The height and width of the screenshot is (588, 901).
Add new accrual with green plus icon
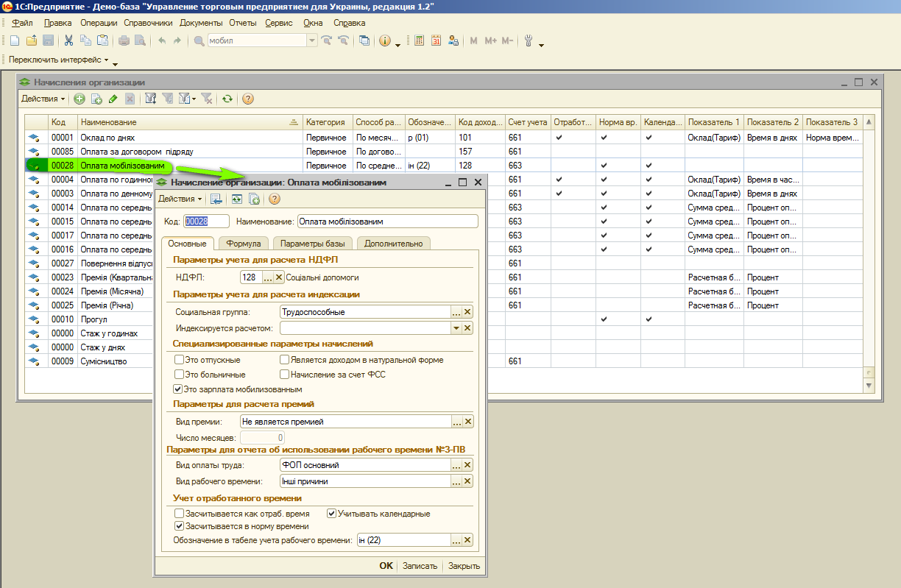pos(79,99)
